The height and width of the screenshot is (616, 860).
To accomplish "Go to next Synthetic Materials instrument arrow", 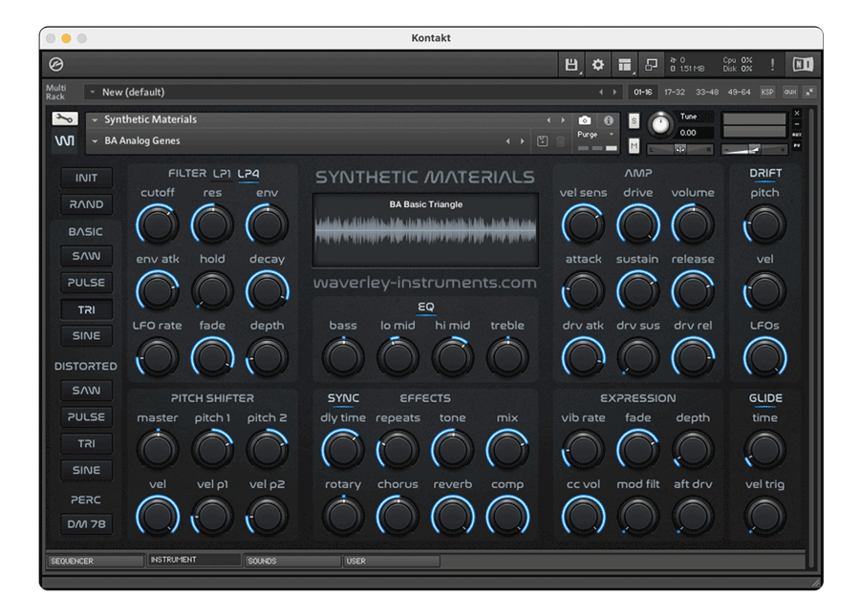I will (x=563, y=120).
